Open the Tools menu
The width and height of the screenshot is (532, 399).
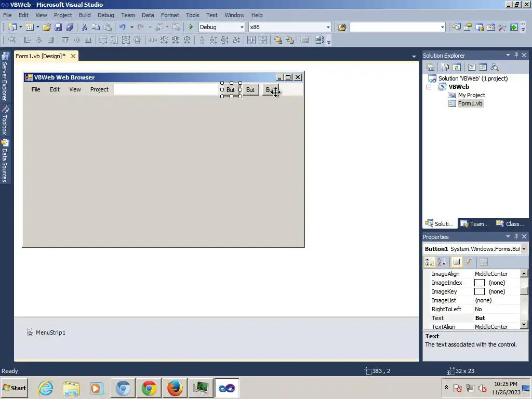pos(192,15)
